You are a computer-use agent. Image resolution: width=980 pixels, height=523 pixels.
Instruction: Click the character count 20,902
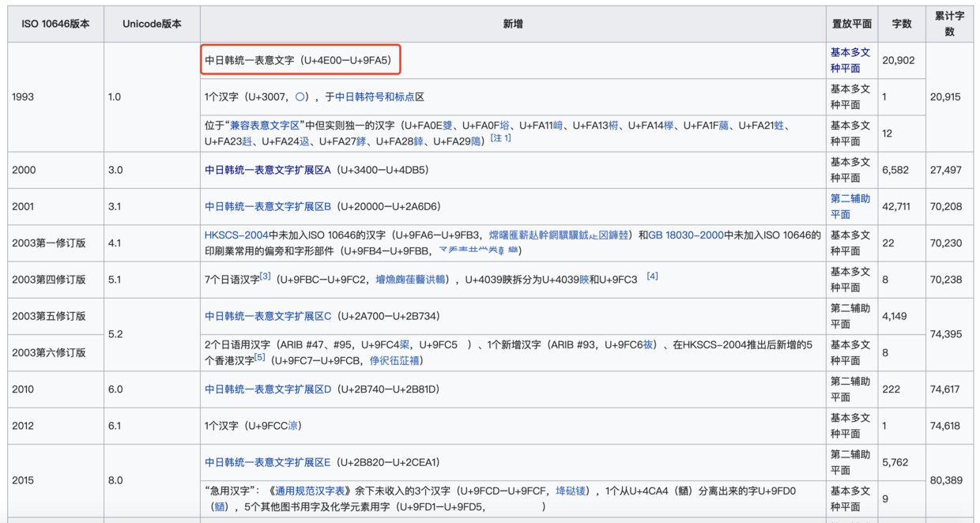point(899,60)
